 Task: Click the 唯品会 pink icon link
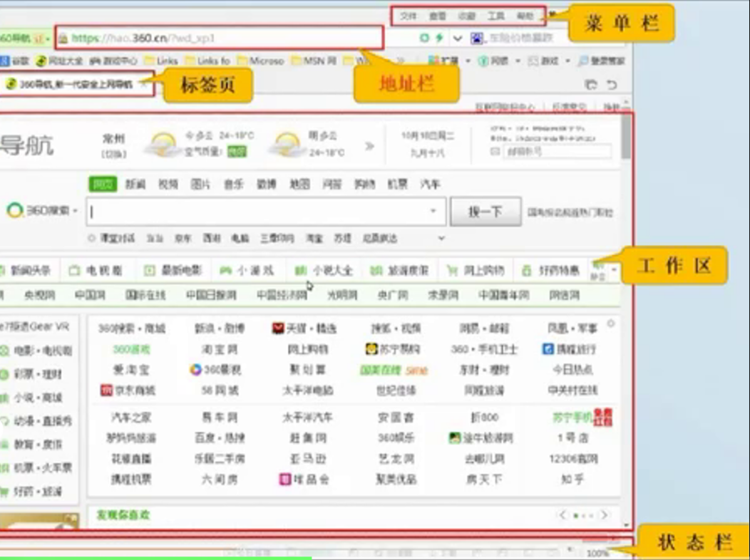point(304,479)
